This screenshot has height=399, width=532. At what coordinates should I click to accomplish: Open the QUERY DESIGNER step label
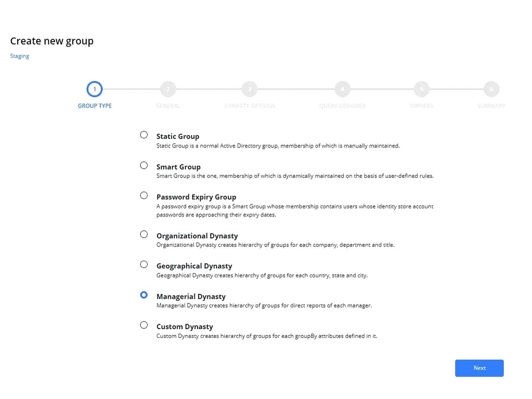pos(342,106)
